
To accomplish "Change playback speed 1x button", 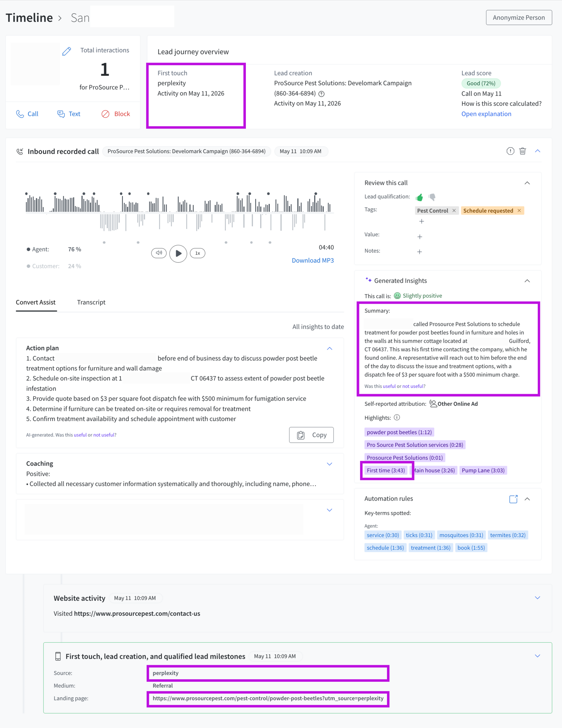I will [x=198, y=253].
